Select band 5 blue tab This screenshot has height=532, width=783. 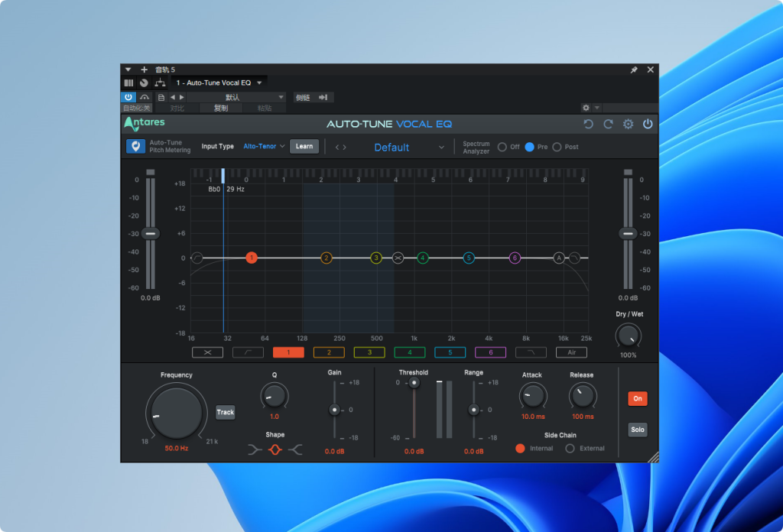[450, 352]
